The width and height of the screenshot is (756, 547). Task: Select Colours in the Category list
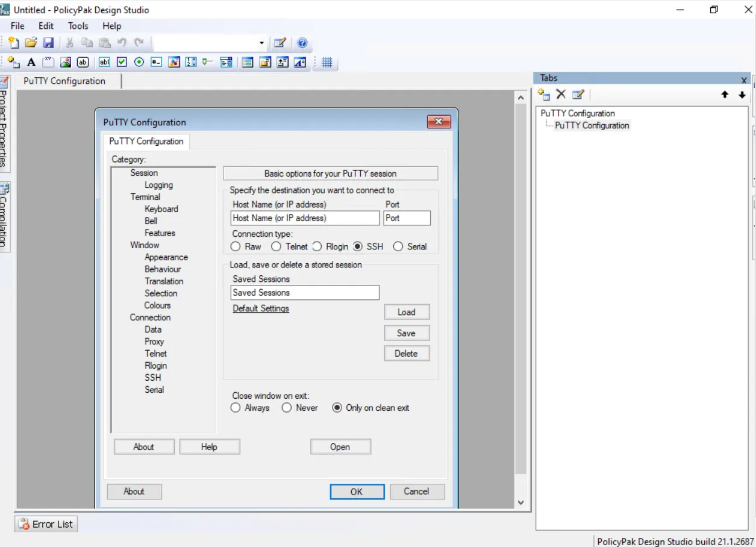[x=158, y=305]
